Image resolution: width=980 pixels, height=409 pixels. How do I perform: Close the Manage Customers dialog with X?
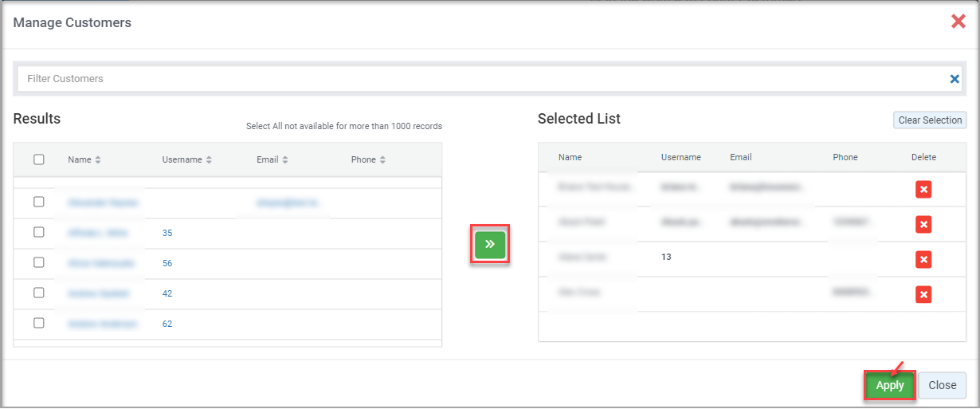click(958, 22)
